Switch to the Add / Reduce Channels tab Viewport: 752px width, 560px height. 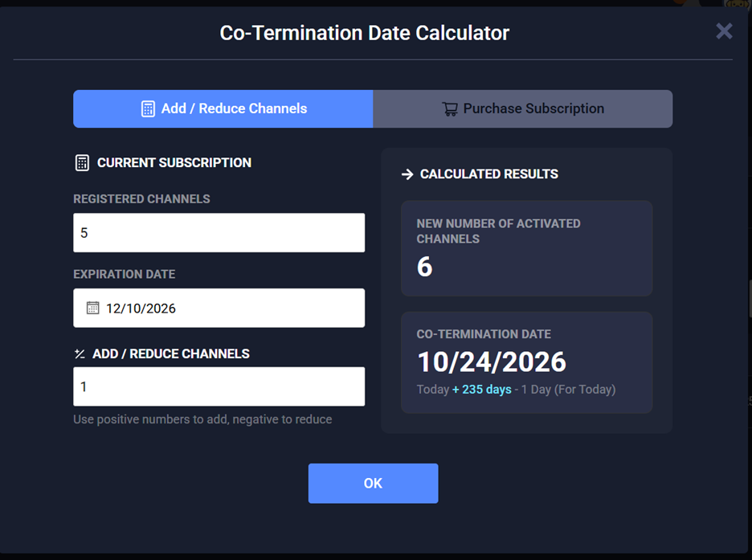[223, 108]
